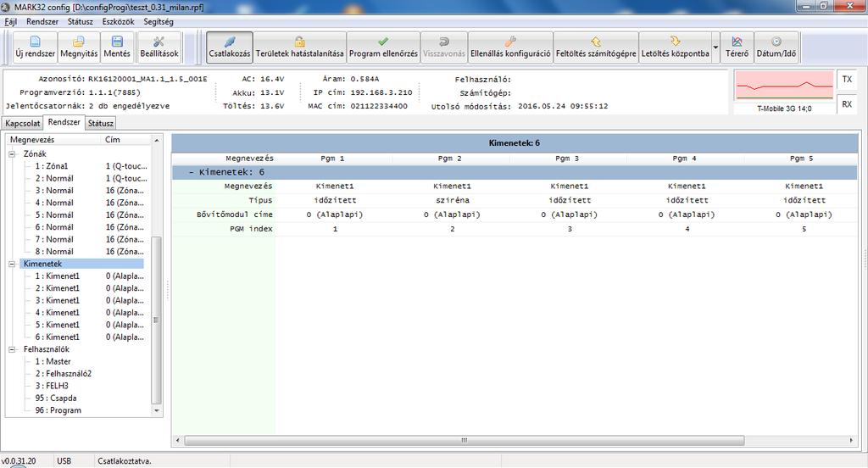Click Feltöltés számítógépre upload button
Image resolution: width=868 pixels, height=468 pixels.
click(x=596, y=47)
